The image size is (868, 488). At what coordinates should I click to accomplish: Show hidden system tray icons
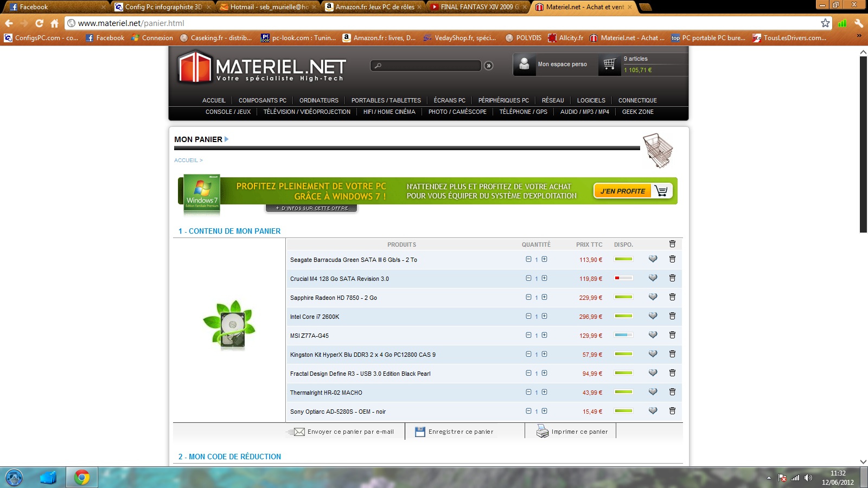(769, 478)
